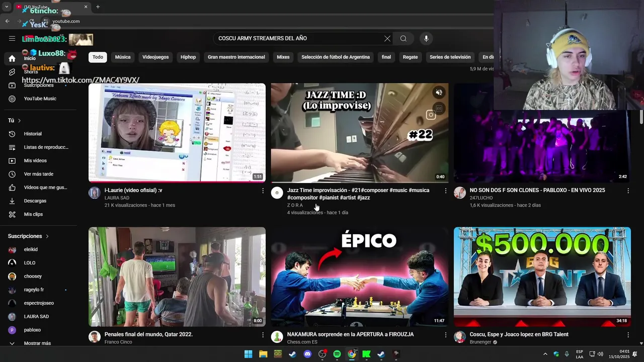This screenshot has width=644, height=362.
Task: Open Kick app from the taskbar
Action: (x=366, y=354)
